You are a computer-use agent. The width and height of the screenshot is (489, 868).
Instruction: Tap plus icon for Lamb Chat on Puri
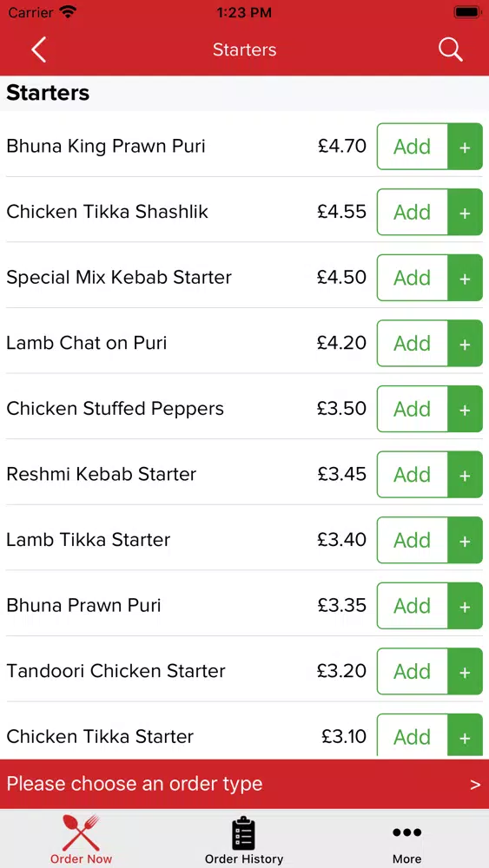click(x=465, y=343)
